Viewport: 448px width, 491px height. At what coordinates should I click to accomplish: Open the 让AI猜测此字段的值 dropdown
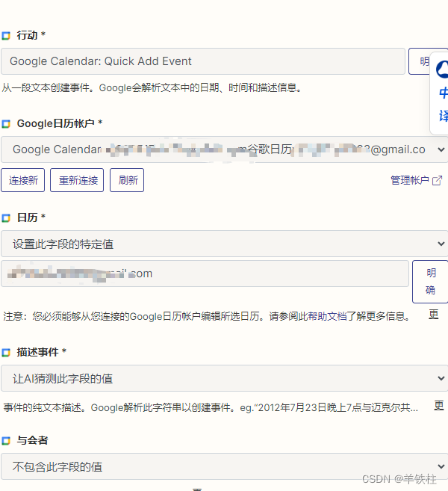pyautogui.click(x=224, y=378)
